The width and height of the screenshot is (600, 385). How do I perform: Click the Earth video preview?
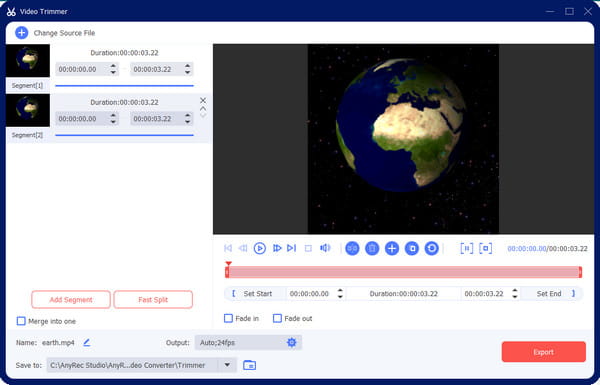pyautogui.click(x=403, y=139)
